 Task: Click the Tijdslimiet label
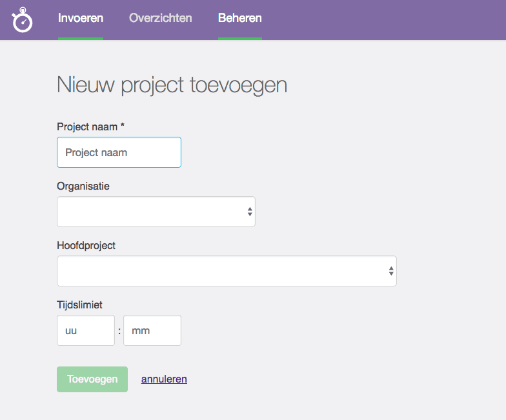(x=80, y=305)
